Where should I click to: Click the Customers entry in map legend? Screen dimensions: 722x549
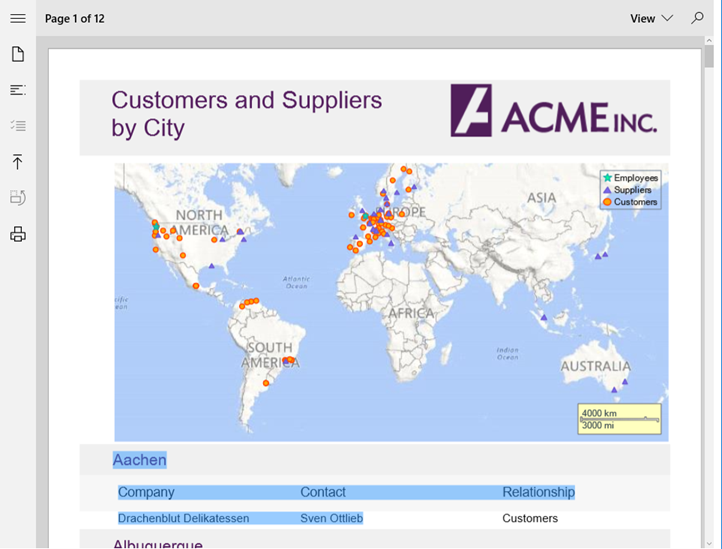click(635, 202)
